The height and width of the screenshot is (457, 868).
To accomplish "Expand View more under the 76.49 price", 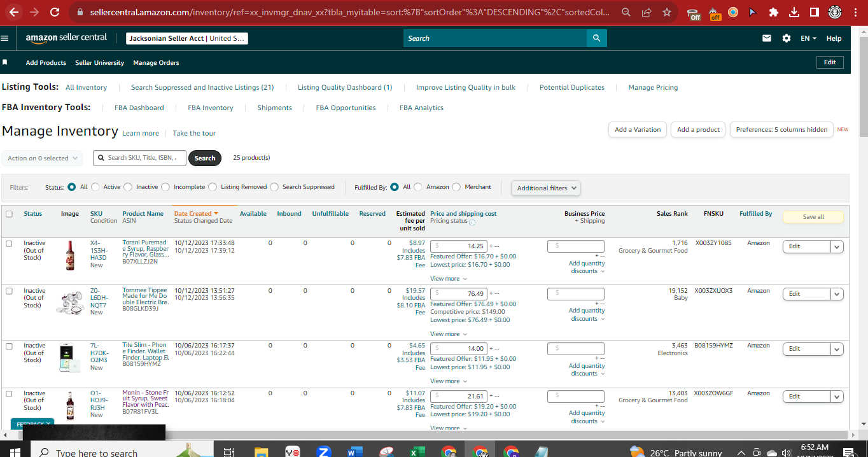I will tap(449, 334).
